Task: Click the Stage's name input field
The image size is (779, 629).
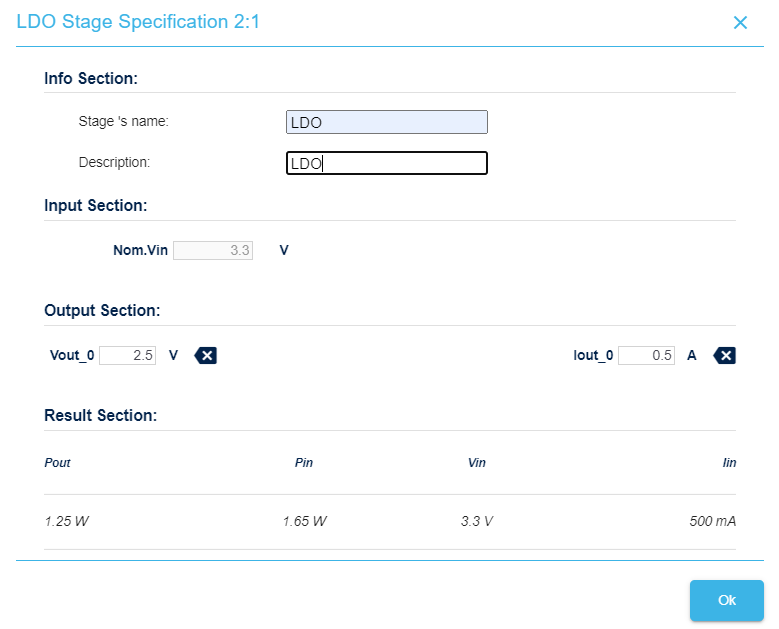Action: [x=386, y=122]
